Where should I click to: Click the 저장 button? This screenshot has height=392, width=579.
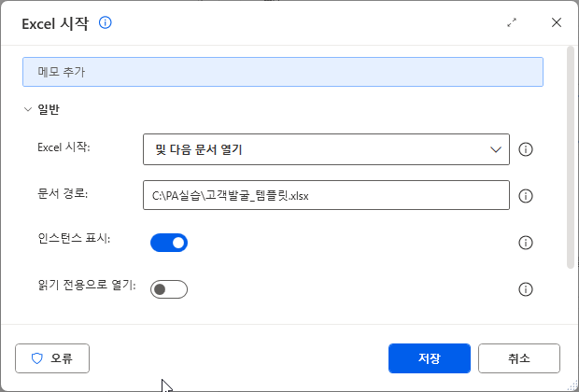(x=430, y=358)
